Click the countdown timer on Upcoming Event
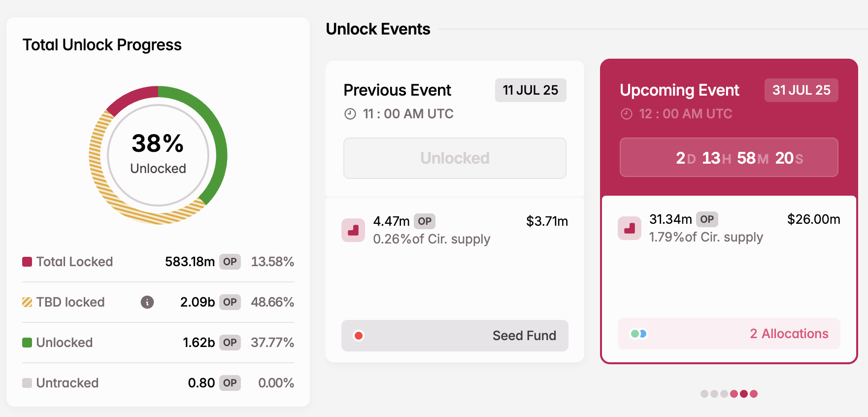 (x=729, y=158)
